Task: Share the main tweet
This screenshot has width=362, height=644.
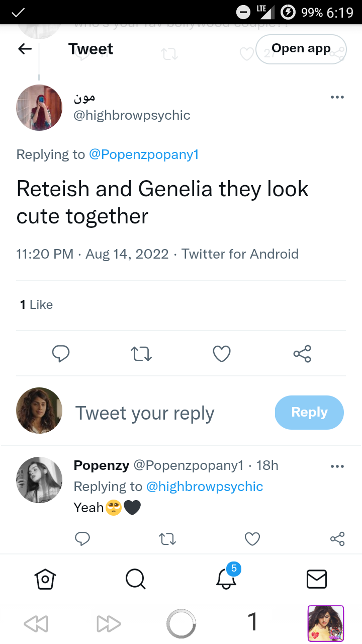Action: (302, 354)
